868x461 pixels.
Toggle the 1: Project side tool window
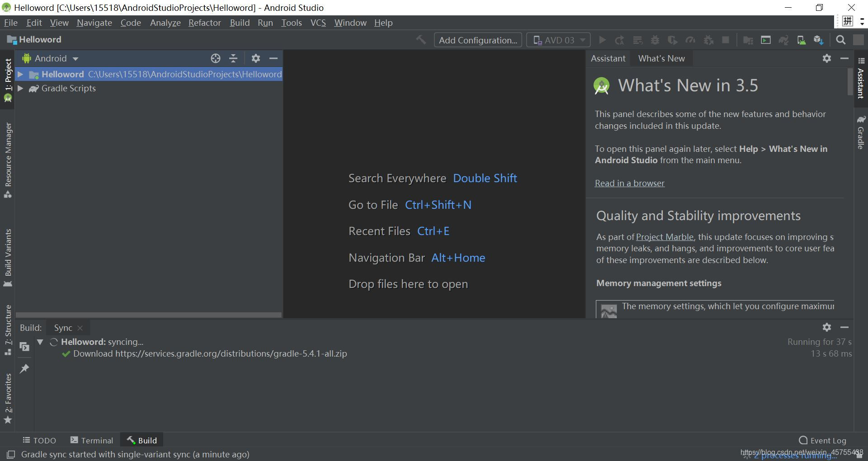pos(8,80)
